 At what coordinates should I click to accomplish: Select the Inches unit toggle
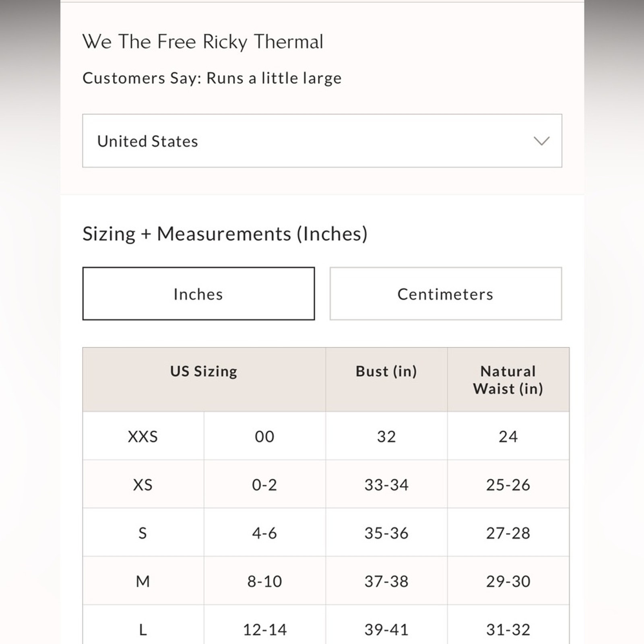click(198, 294)
